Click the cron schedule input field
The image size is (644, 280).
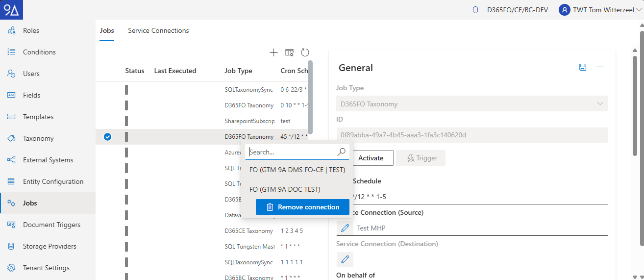[x=472, y=197]
